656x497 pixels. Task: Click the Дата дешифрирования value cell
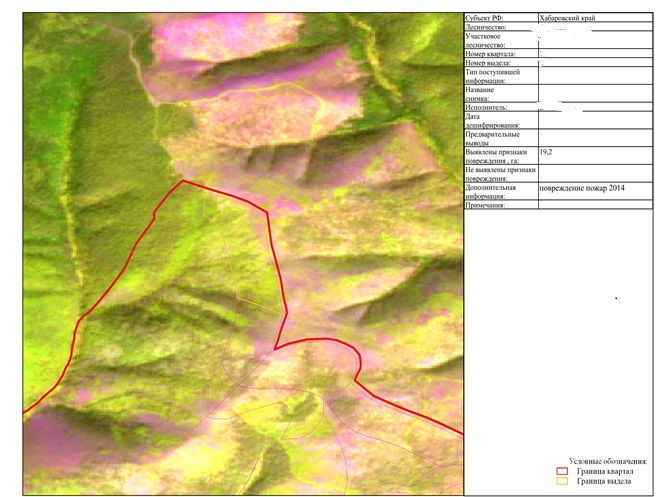(x=594, y=120)
